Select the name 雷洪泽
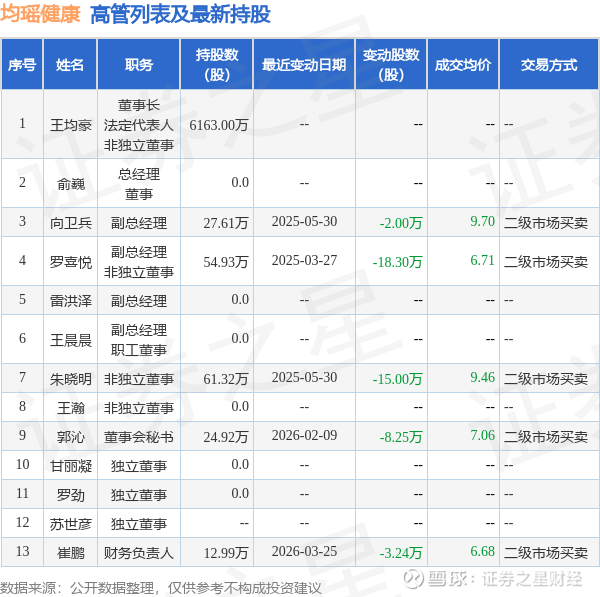Image resolution: width=600 pixels, height=597 pixels. (71, 300)
